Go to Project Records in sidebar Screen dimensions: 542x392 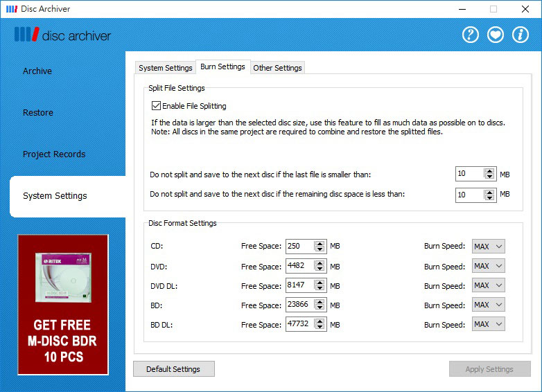(x=54, y=154)
